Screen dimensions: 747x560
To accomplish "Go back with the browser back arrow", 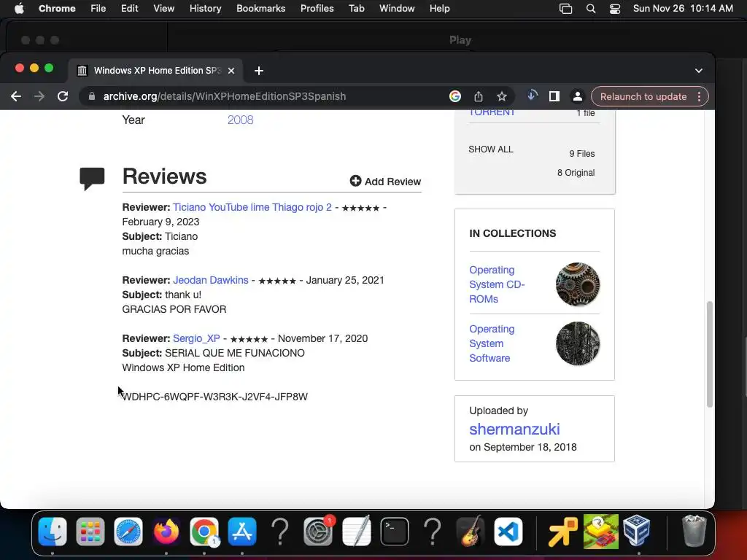I will (x=16, y=96).
